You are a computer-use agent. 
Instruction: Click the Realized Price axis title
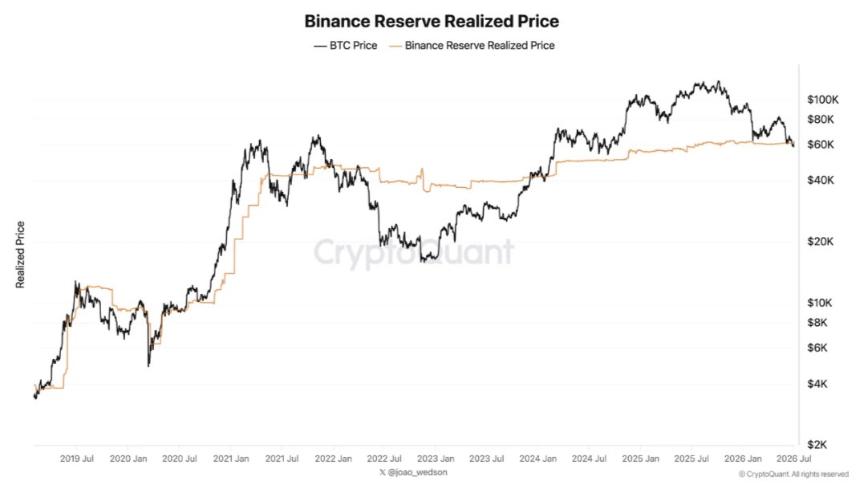pyautogui.click(x=21, y=255)
